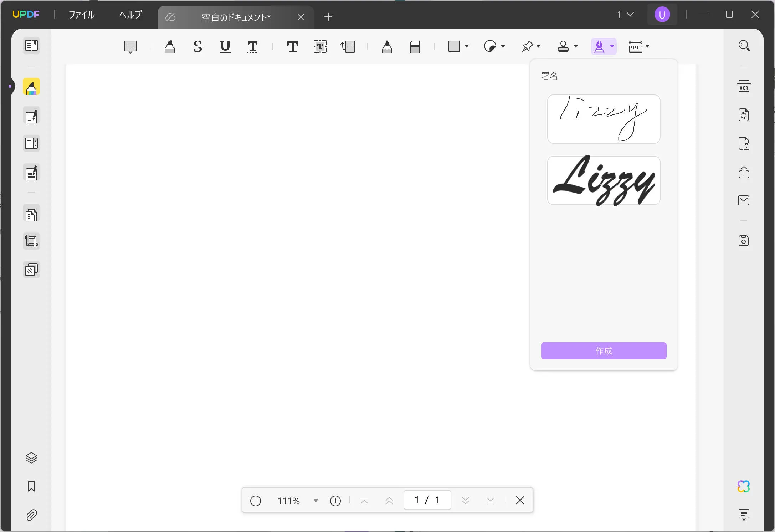Switch to the 空白のドキュメント tab

click(236, 17)
